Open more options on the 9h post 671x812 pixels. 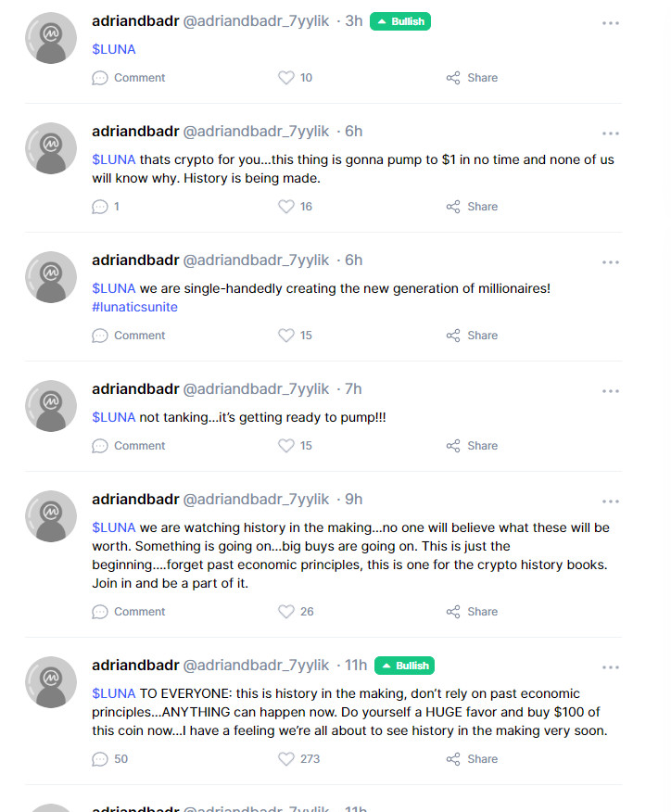pyautogui.click(x=611, y=501)
